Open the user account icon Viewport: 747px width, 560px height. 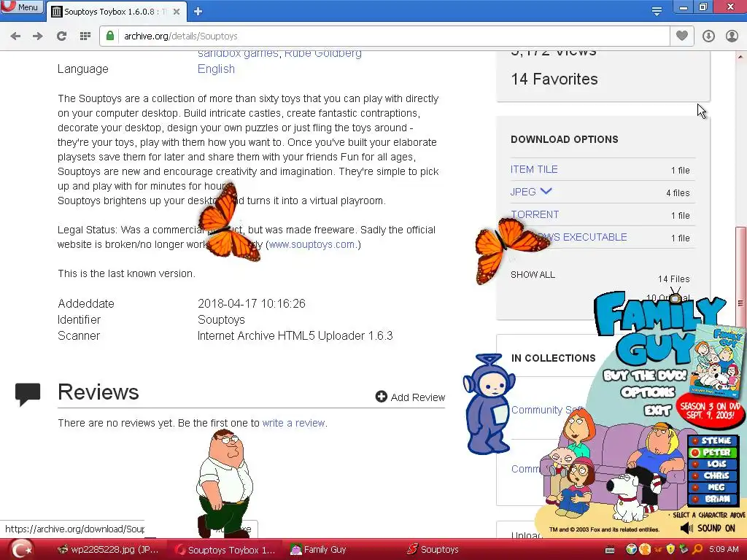click(732, 36)
